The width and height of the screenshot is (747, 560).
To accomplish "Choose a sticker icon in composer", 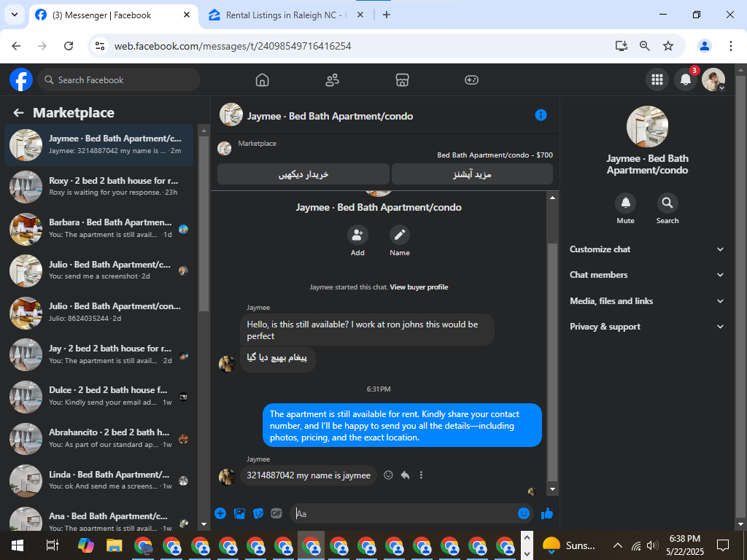I will (x=258, y=513).
